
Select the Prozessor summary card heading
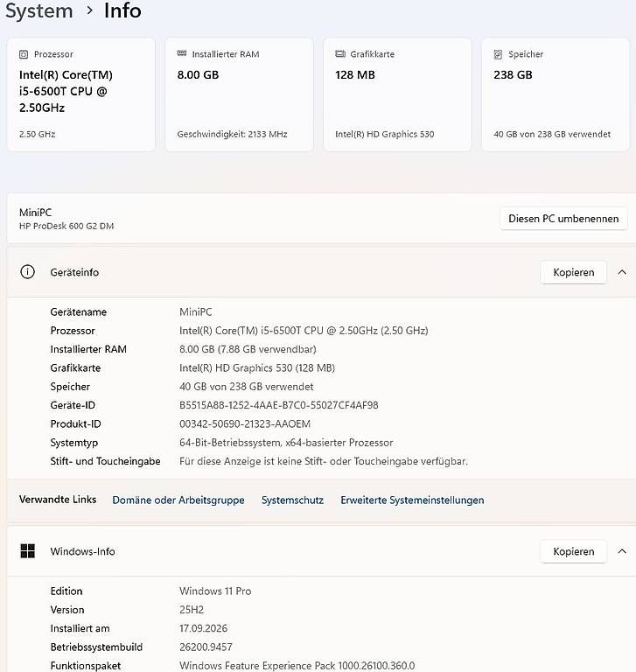click(53, 54)
